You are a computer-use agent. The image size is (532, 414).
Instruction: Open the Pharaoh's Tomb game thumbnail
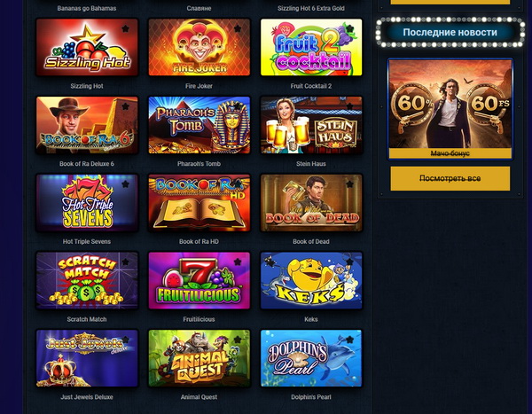click(x=199, y=125)
